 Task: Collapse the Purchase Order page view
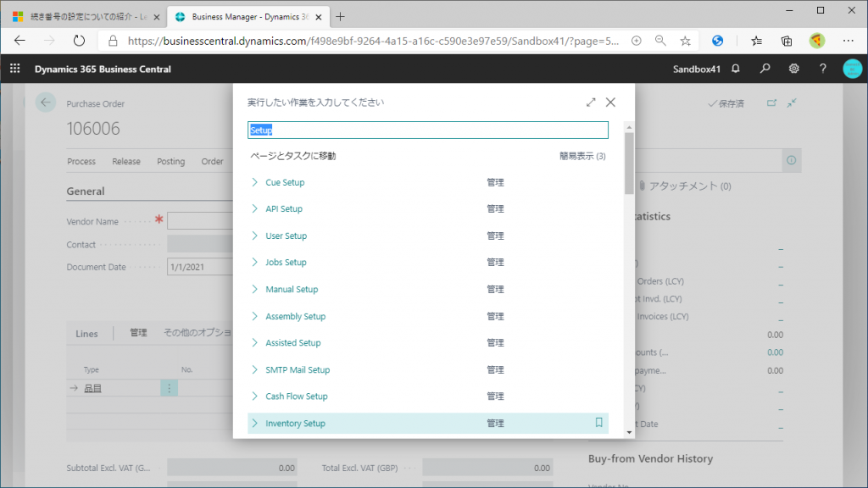[793, 103]
